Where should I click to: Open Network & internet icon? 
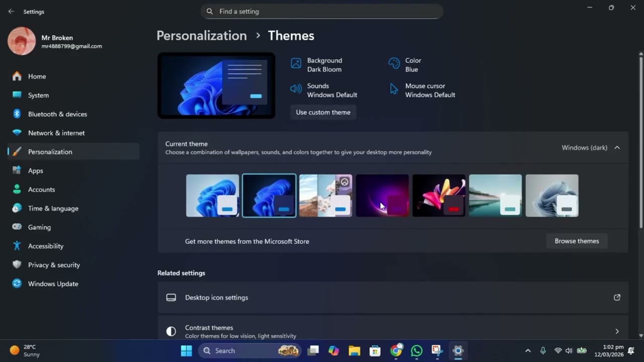[17, 133]
